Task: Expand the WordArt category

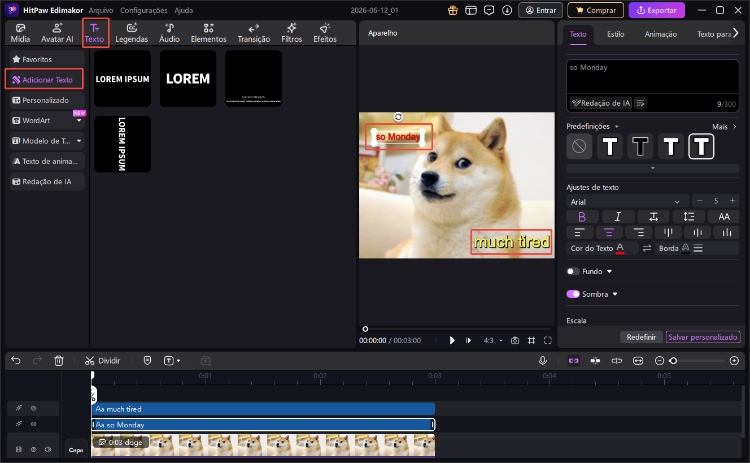Action: coord(79,121)
